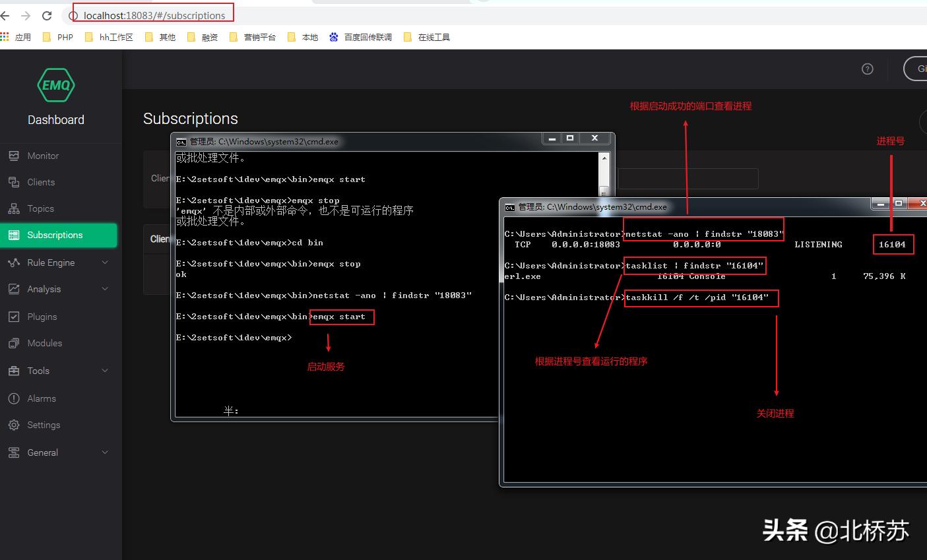Click the Analysis chart icon
Viewport: 927px width, 560px height.
tap(14, 289)
